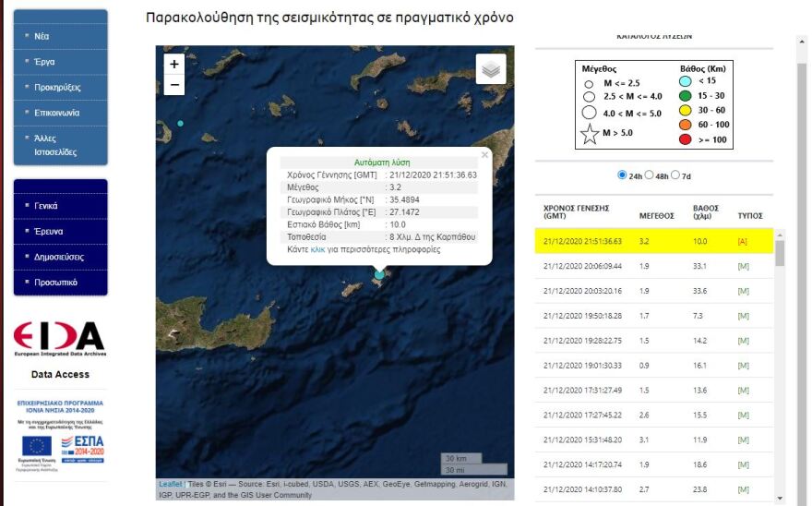Screen dimensions: 812x506
Task: Select the 7d time range radio
Action: tap(675, 175)
